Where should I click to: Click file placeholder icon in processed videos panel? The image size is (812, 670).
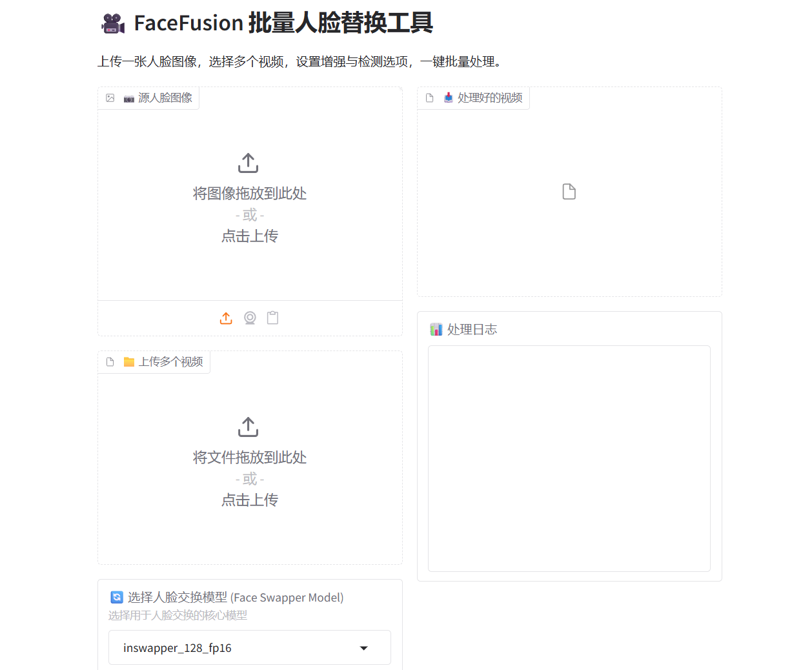569,192
